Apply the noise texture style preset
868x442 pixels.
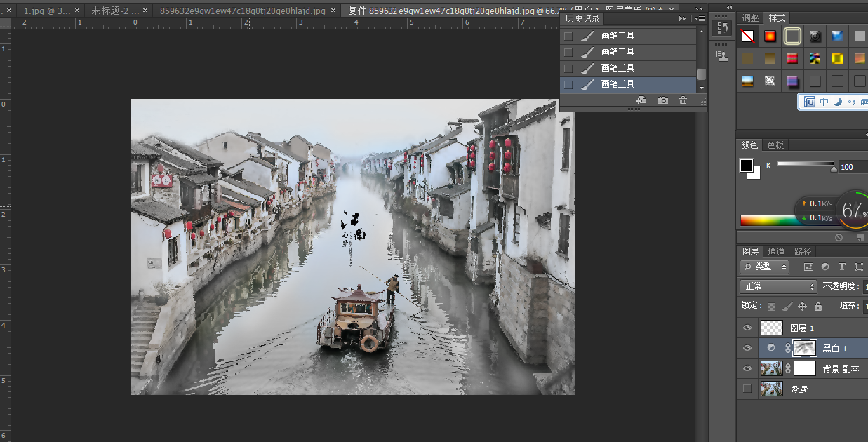770,81
